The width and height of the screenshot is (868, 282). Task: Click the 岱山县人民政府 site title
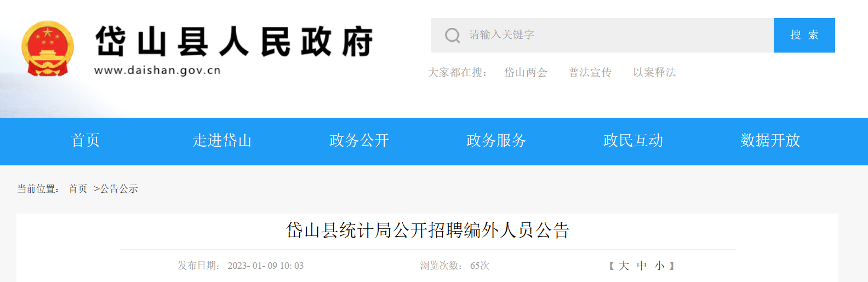[x=234, y=42]
